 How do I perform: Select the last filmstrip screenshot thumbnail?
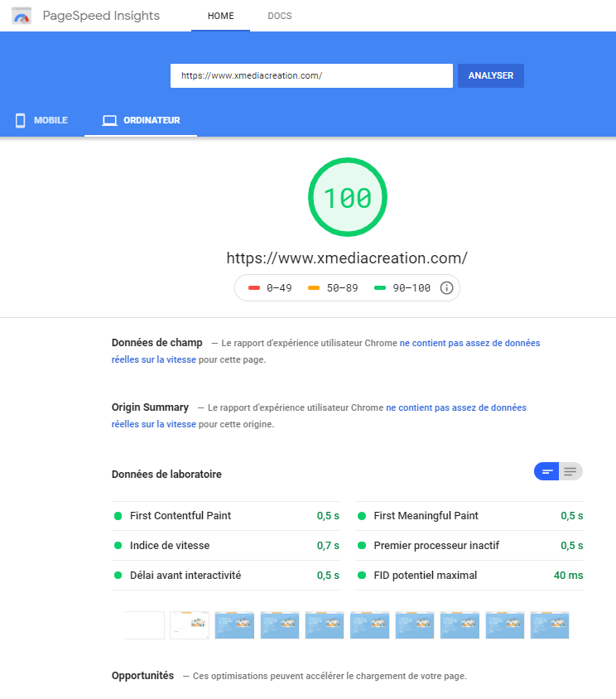click(549, 625)
